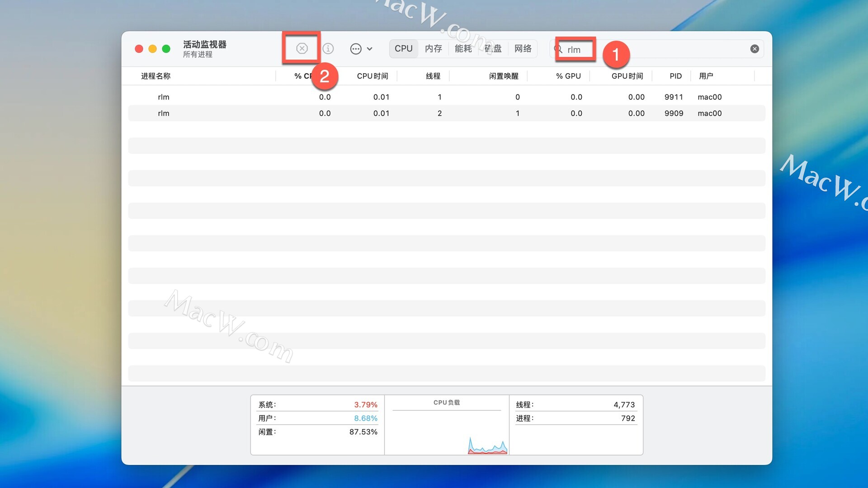This screenshot has width=868, height=488.
Task: Switch to the 能耗 tab
Action: (463, 48)
